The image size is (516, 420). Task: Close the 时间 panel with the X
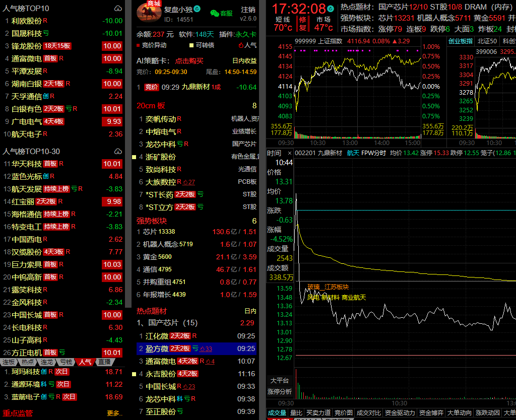289,153
